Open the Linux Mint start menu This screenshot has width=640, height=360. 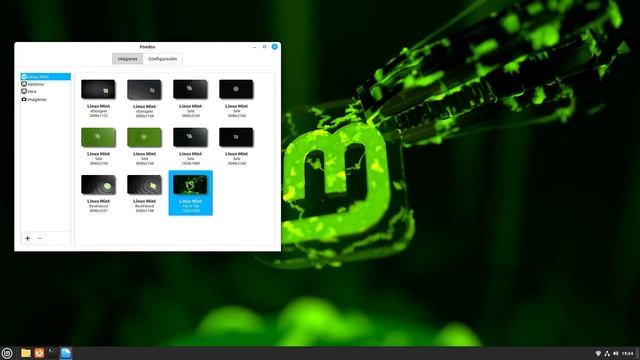[7, 353]
